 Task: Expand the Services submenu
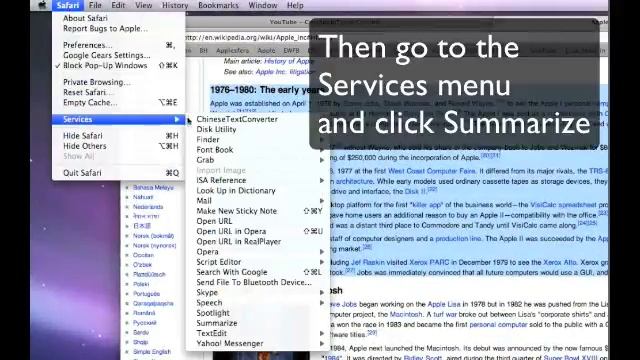(118, 119)
